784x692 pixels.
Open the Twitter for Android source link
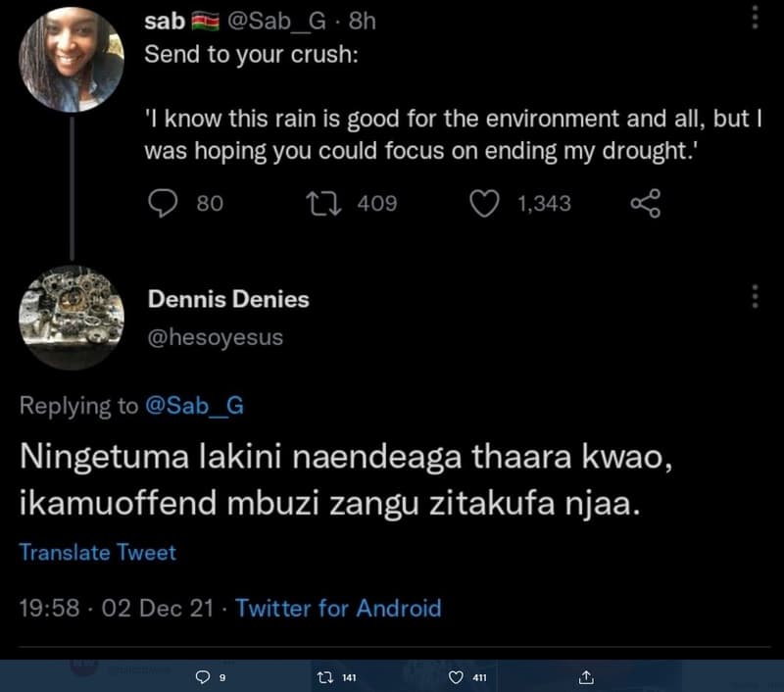[339, 608]
